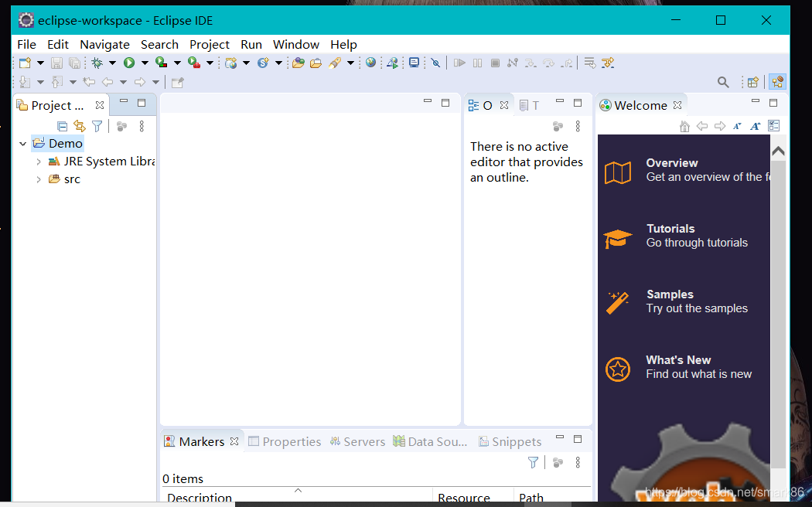Click the Markers view filter icon
The width and height of the screenshot is (812, 507).
[x=533, y=462]
